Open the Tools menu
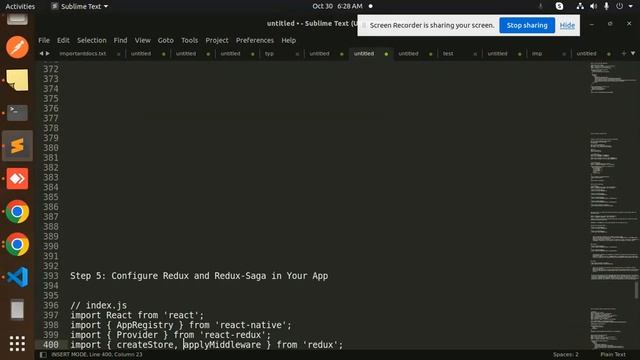Viewport: 640px width, 360px height. point(189,40)
